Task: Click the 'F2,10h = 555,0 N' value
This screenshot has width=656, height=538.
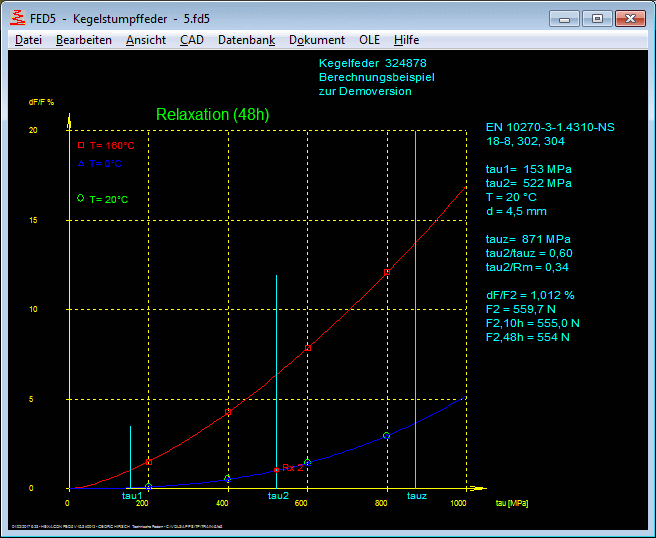Action: [533, 323]
